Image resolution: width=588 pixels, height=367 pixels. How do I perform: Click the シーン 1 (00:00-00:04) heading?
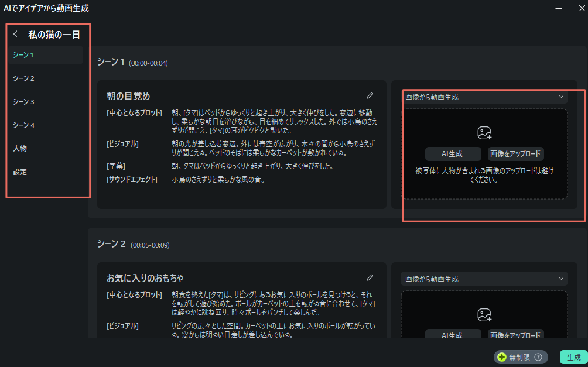pyautogui.click(x=132, y=62)
